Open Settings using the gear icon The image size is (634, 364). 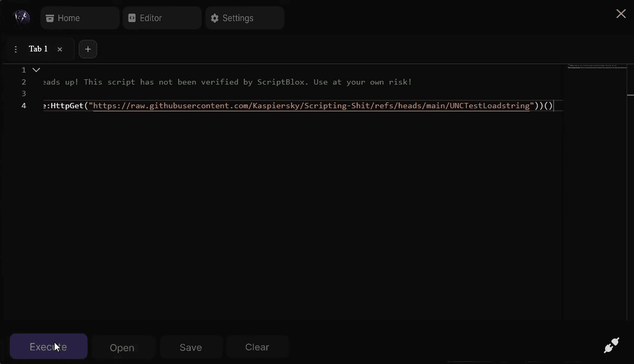tap(214, 18)
